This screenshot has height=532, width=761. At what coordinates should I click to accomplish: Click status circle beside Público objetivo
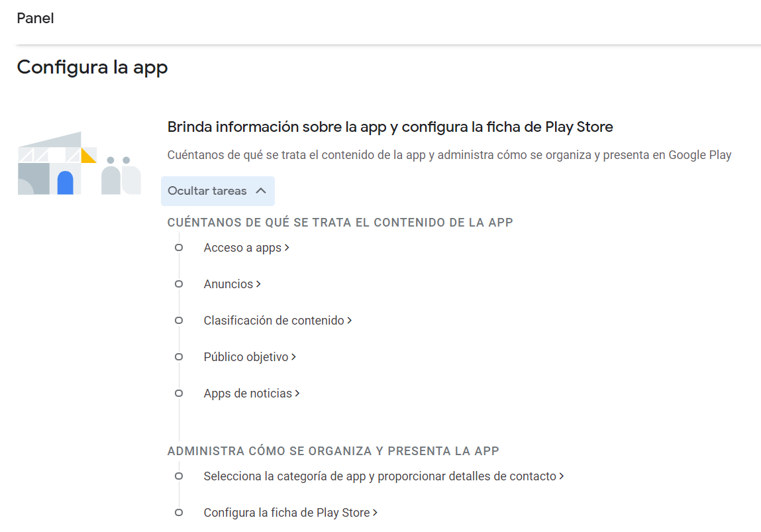pos(179,357)
